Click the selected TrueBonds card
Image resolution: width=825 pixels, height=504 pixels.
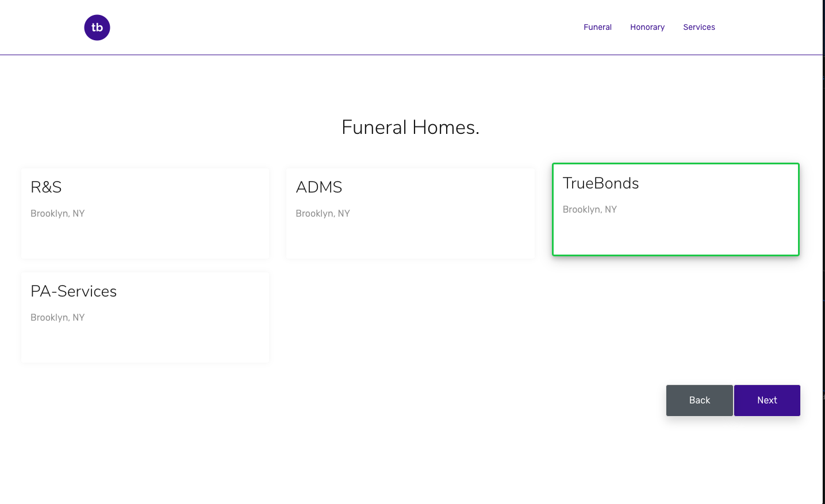676,210
